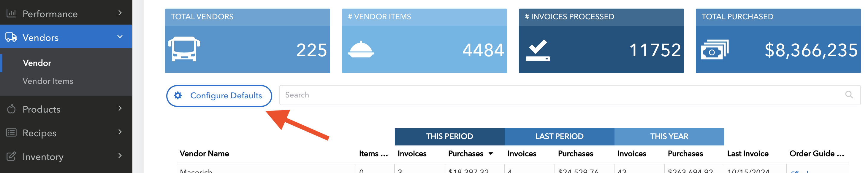Expand the Recipes menu chevron
The height and width of the screenshot is (173, 868).
(120, 132)
